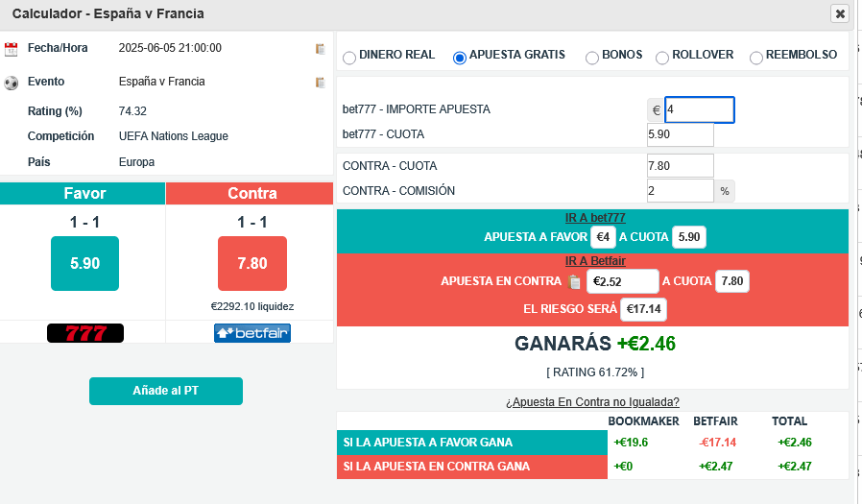Open the 777 bookmaker logo

(x=85, y=333)
